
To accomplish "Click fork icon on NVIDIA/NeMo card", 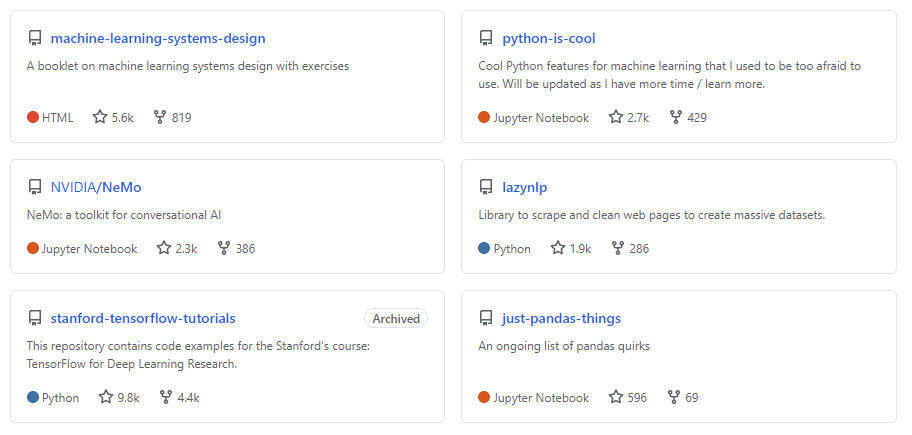I will tap(224, 248).
